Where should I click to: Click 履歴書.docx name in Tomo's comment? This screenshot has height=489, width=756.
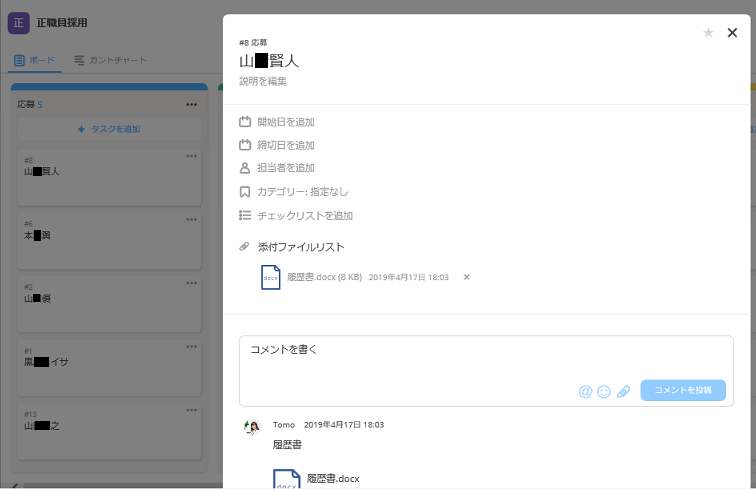[333, 479]
